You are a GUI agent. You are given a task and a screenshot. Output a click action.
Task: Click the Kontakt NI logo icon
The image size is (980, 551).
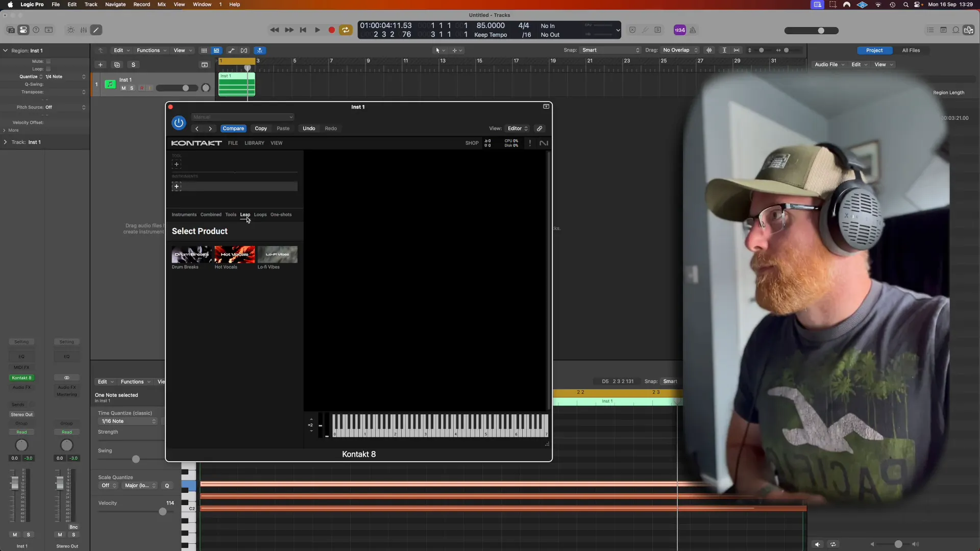pyautogui.click(x=544, y=143)
